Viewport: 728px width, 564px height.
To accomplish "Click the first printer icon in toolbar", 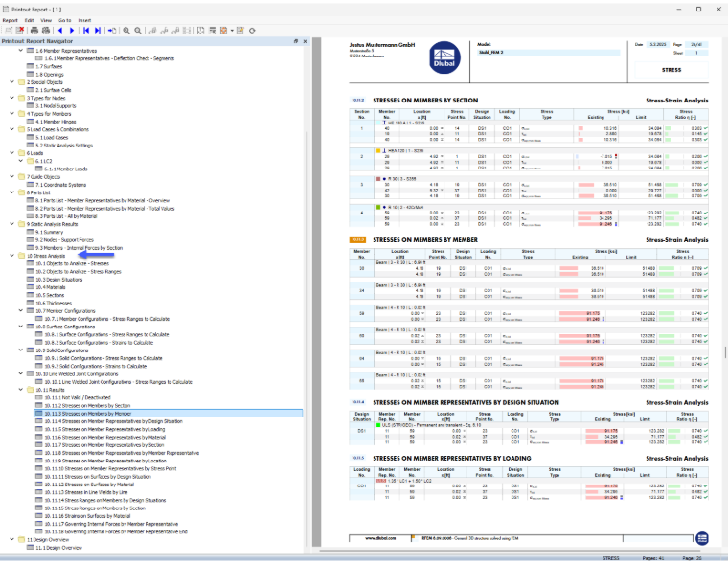I will (34, 31).
